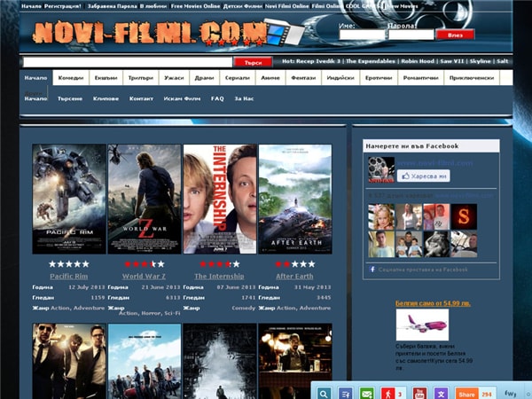Open FAQ in the submenu
The width and height of the screenshot is (532, 399).
217,98
